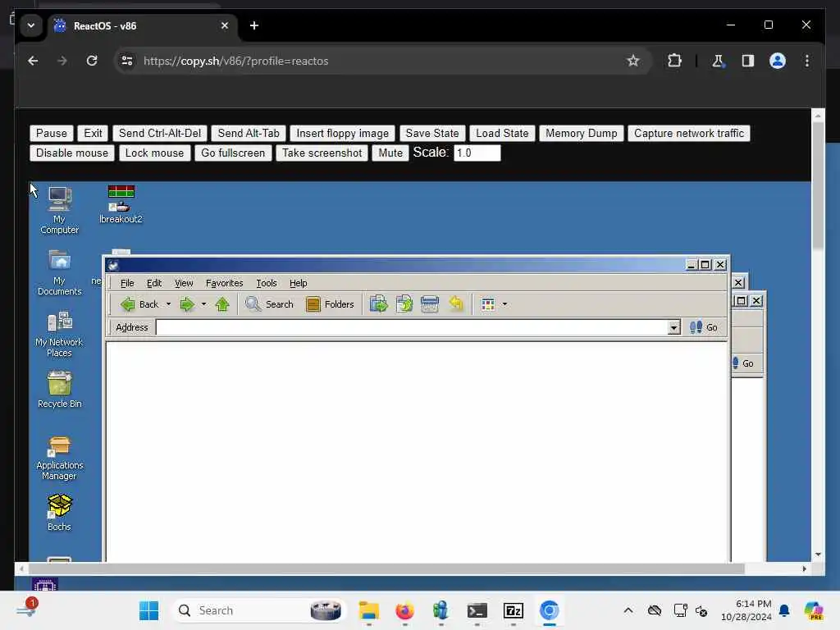Image resolution: width=840 pixels, height=630 pixels.
Task: Click the emulator Exit button
Action: (93, 134)
